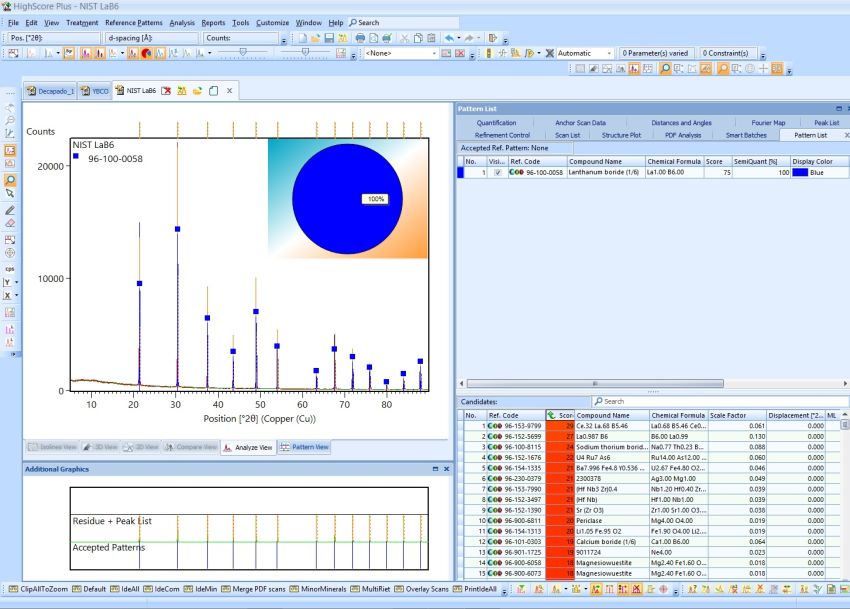Viewport: 850px width, 609px height.
Task: Click the blue dock icon in Additional Graphics header
Action: point(435,469)
